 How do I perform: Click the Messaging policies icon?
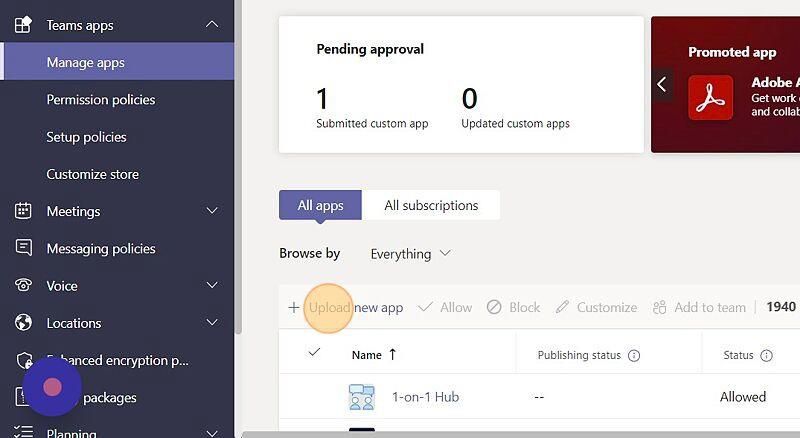(x=23, y=248)
